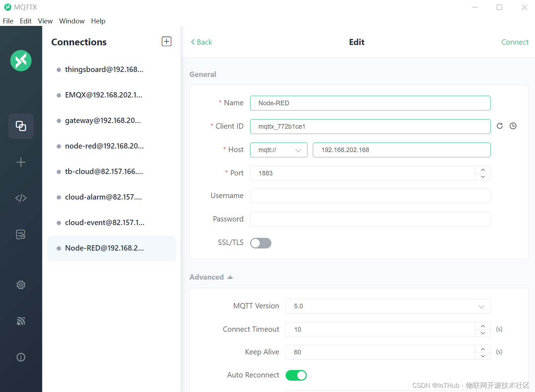Decrease Keep Alive with down arrow
The image size is (535, 392).
click(x=483, y=356)
